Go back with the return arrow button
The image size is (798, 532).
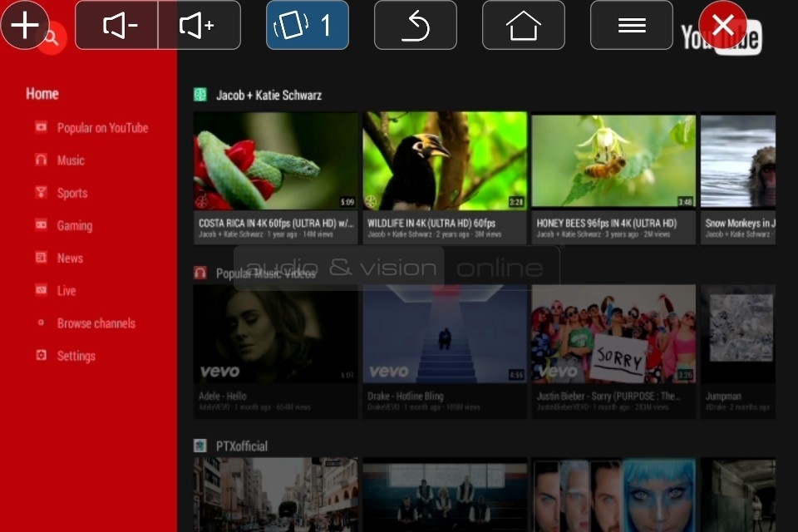pyautogui.click(x=416, y=25)
